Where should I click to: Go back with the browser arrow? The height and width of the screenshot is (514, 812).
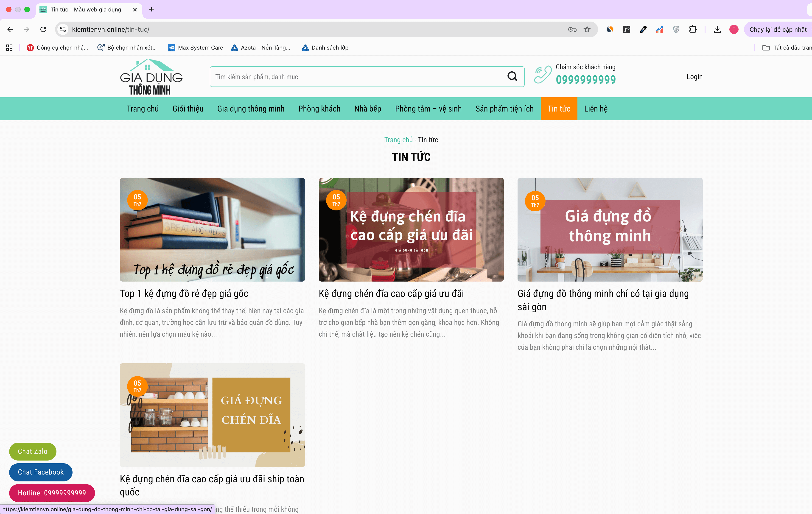click(10, 29)
